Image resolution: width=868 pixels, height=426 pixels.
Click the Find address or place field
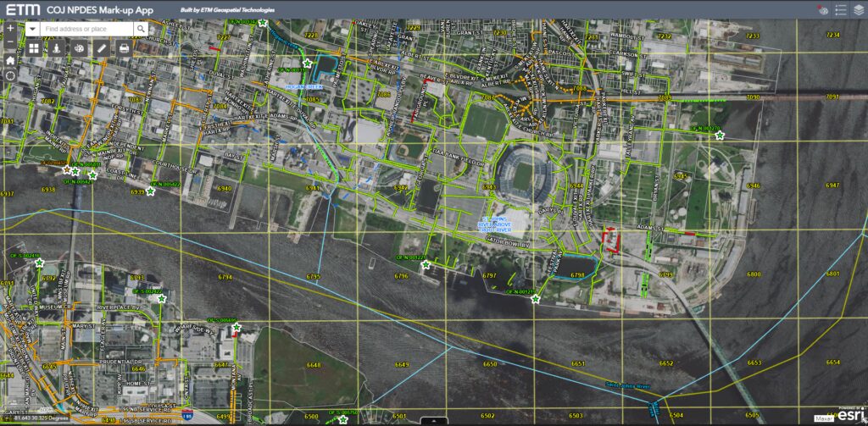[85, 29]
